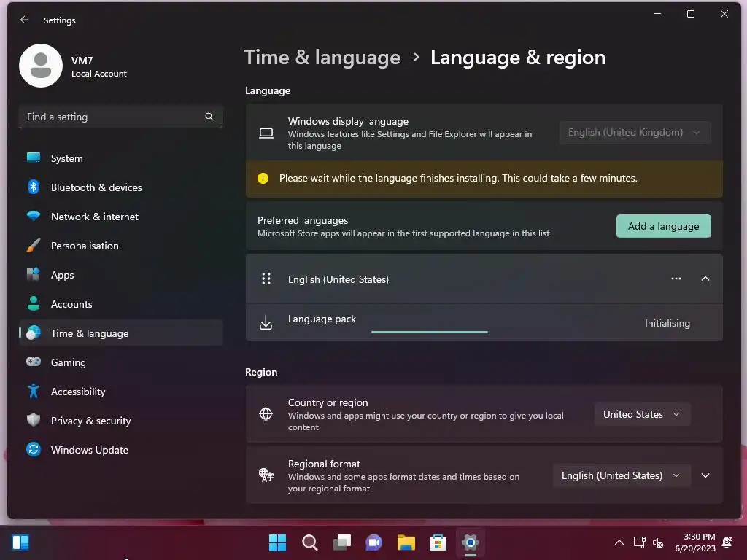This screenshot has width=747, height=560.
Task: Click the muted volume tray icon
Action: coord(658,542)
